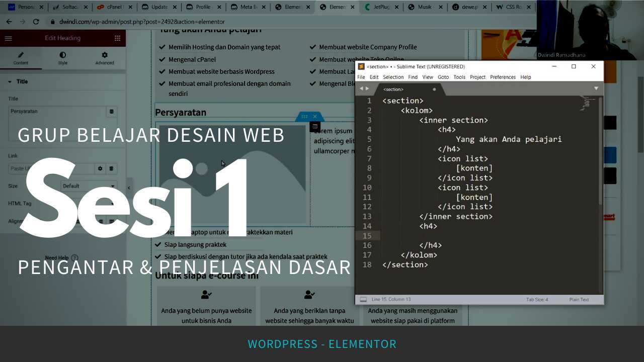
Task: Click the Title text area containing Persyaratan
Action: click(57, 124)
